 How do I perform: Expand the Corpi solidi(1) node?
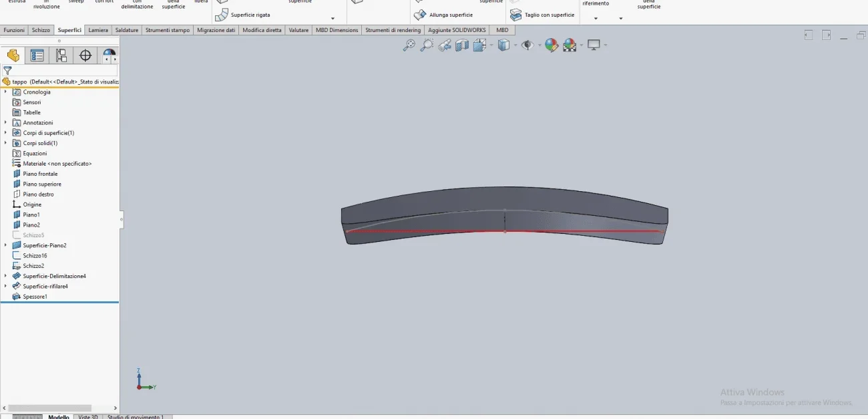[5, 143]
